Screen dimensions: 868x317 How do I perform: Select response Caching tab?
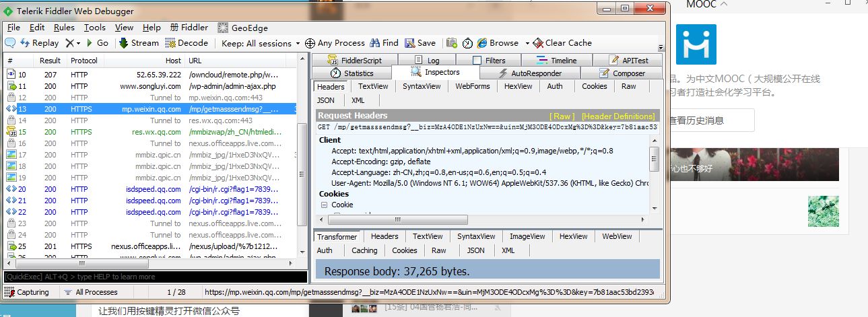click(364, 250)
